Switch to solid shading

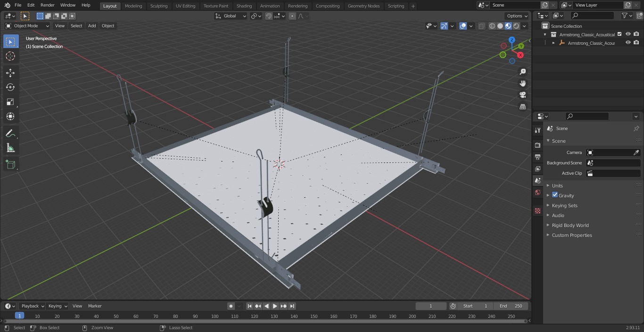tap(500, 26)
